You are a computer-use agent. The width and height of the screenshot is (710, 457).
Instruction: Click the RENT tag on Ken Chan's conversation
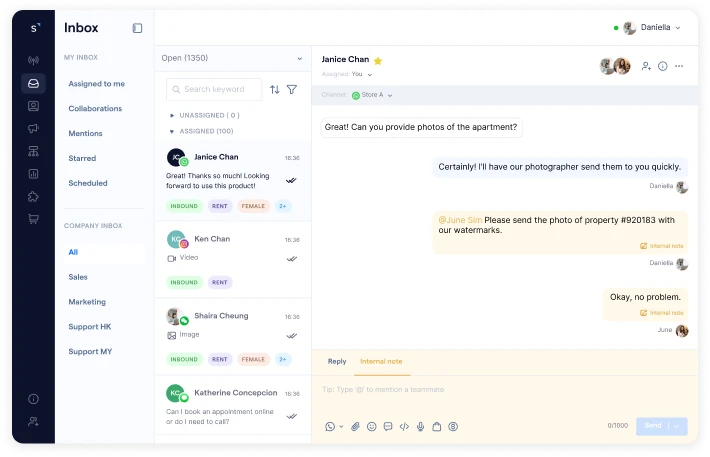tap(220, 283)
